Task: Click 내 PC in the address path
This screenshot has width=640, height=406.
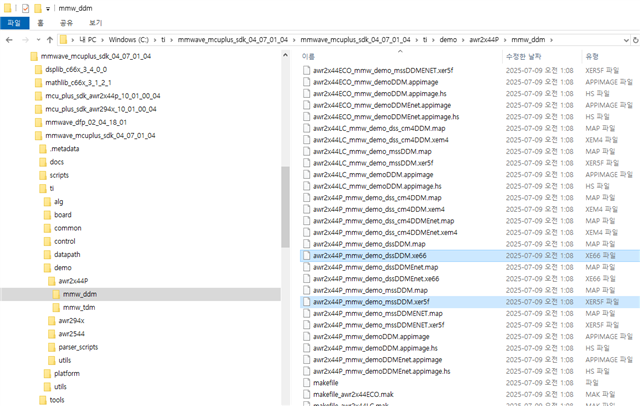Action: tap(87, 40)
